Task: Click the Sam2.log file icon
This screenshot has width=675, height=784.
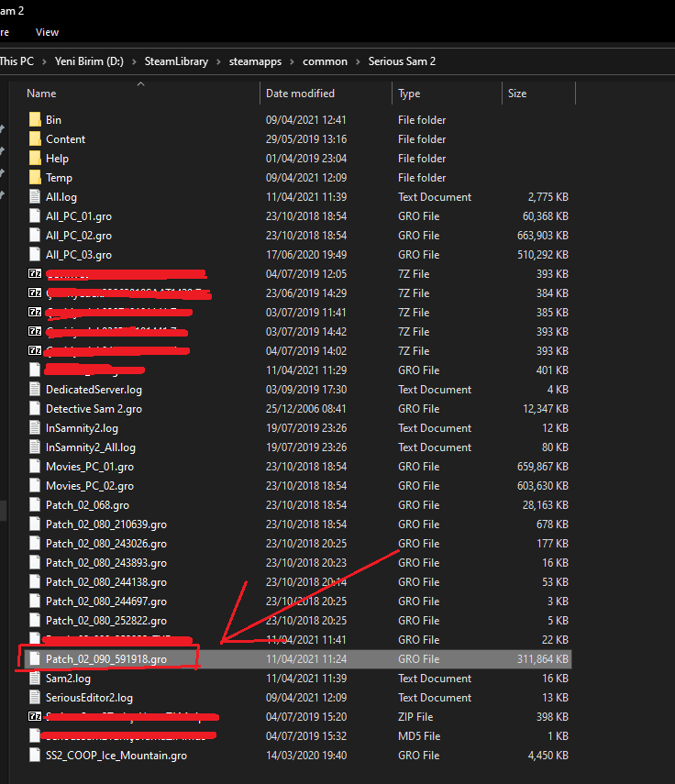Action: tap(35, 679)
